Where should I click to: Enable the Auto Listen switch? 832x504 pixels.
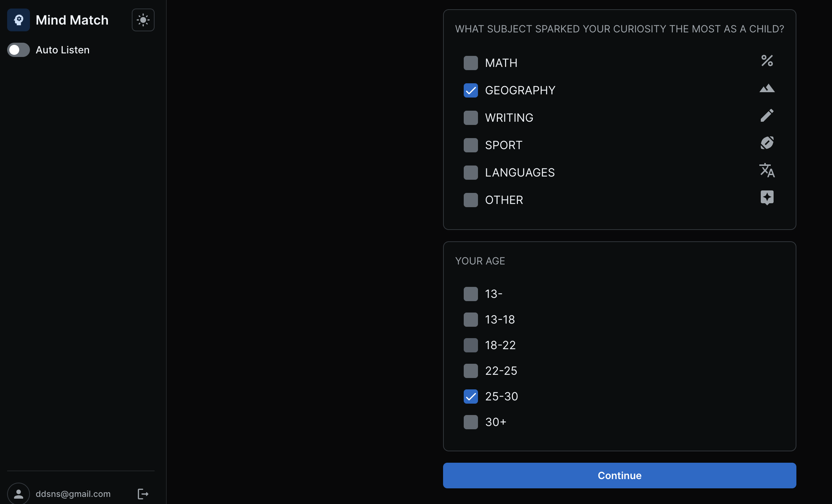[x=19, y=50]
